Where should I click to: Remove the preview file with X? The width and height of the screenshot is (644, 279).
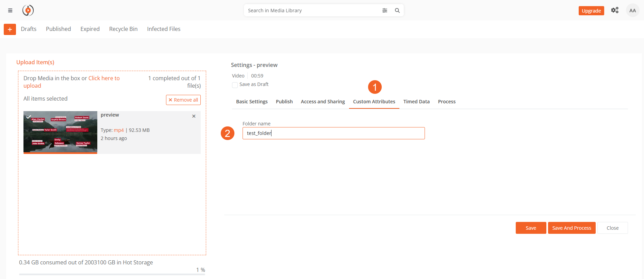[194, 116]
